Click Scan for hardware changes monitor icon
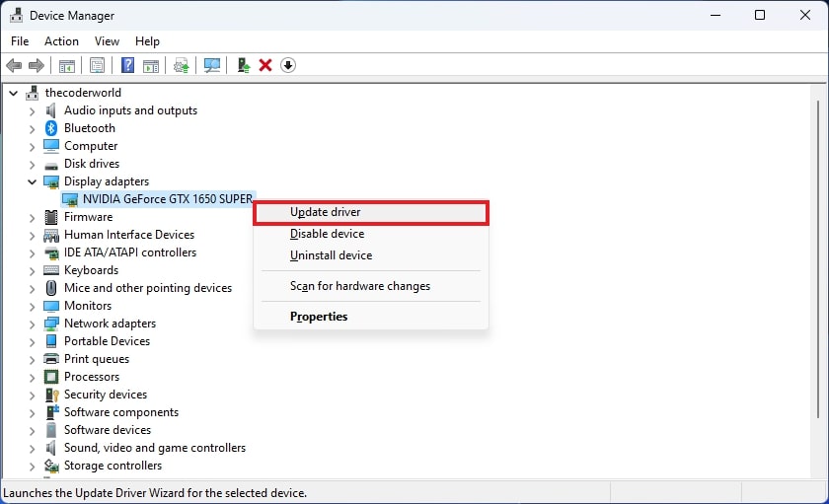829x504 pixels. [212, 65]
